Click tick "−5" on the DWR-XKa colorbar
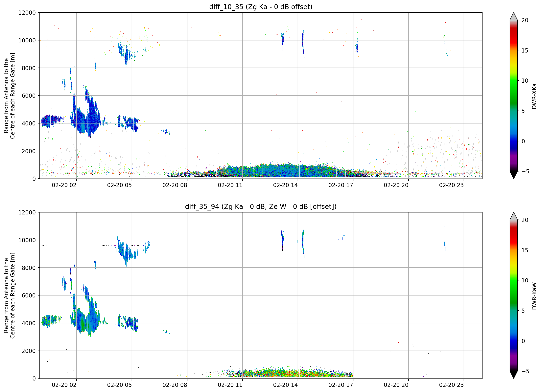The image size is (541, 392). [x=526, y=171]
